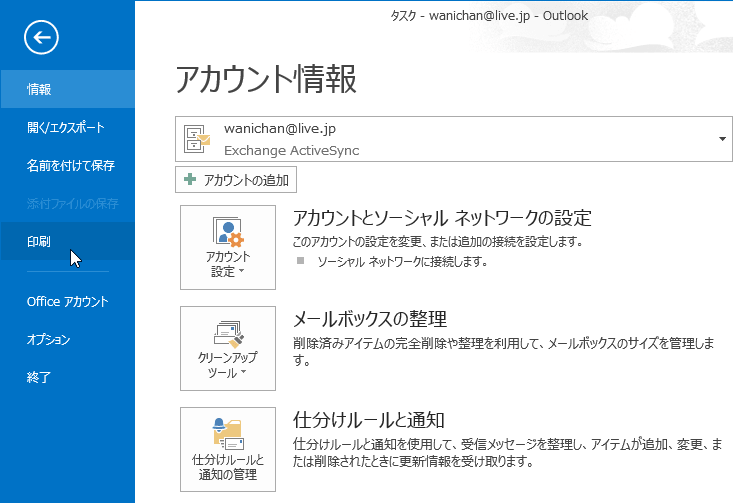The image size is (733, 503).
Task: Click the 仕分けルールと通知の管理 folder-bell icon
Action: tap(228, 434)
